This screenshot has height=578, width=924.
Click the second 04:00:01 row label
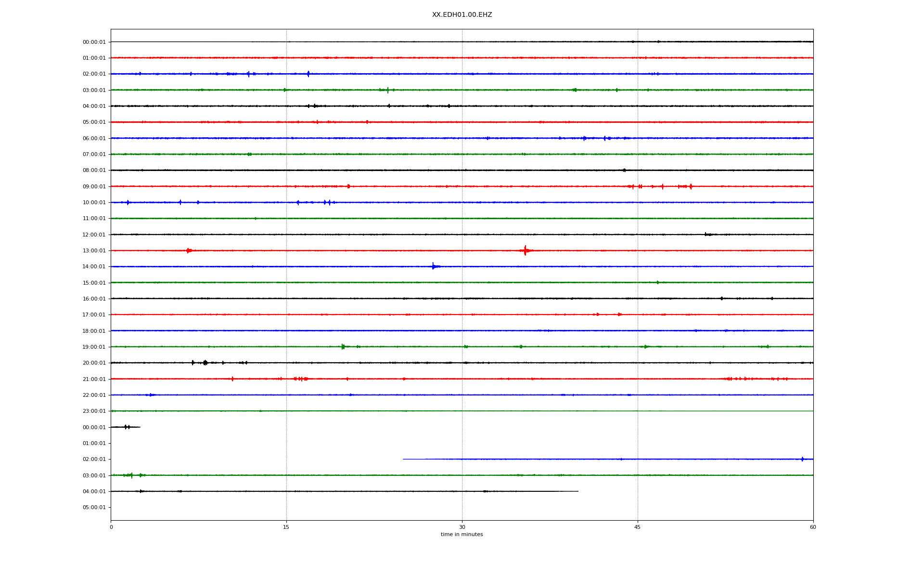click(x=94, y=491)
